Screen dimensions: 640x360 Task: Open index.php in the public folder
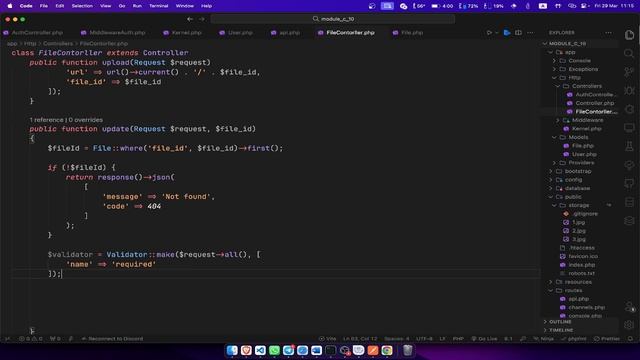click(x=581, y=265)
